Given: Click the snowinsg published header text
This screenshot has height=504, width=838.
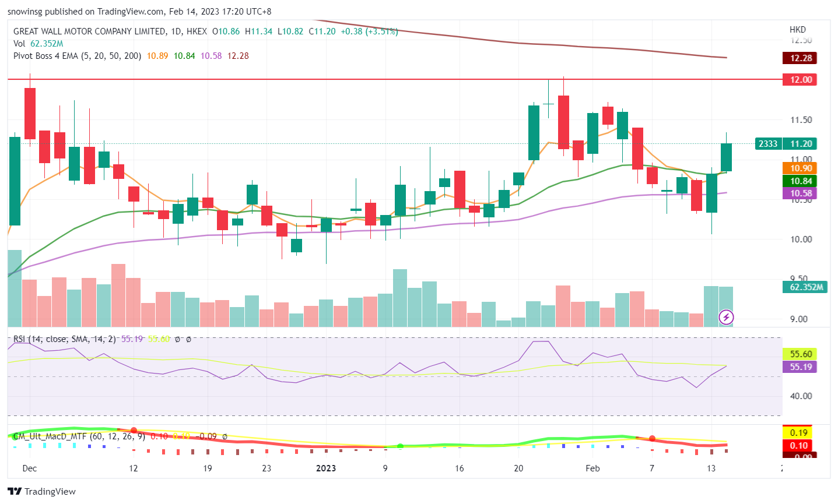Looking at the screenshot, I should tap(139, 11).
